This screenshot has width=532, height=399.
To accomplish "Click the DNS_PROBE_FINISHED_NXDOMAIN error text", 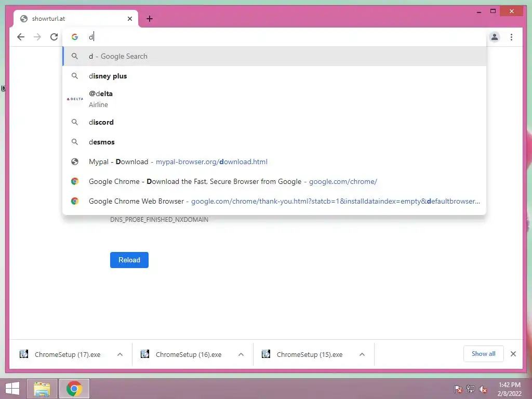I will click(159, 220).
